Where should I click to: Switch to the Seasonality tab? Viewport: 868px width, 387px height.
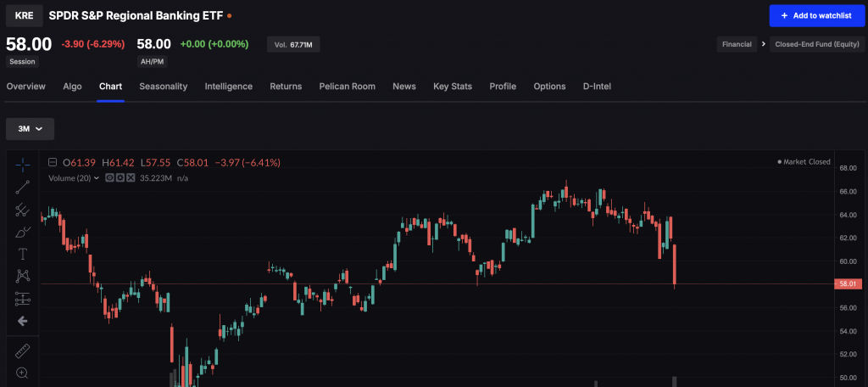(x=163, y=87)
